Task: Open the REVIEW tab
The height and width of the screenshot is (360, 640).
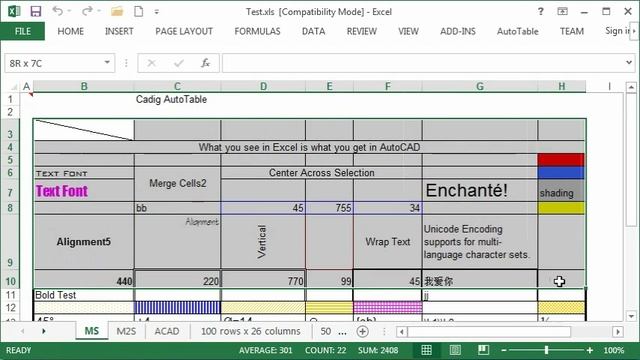Action: pos(362,31)
